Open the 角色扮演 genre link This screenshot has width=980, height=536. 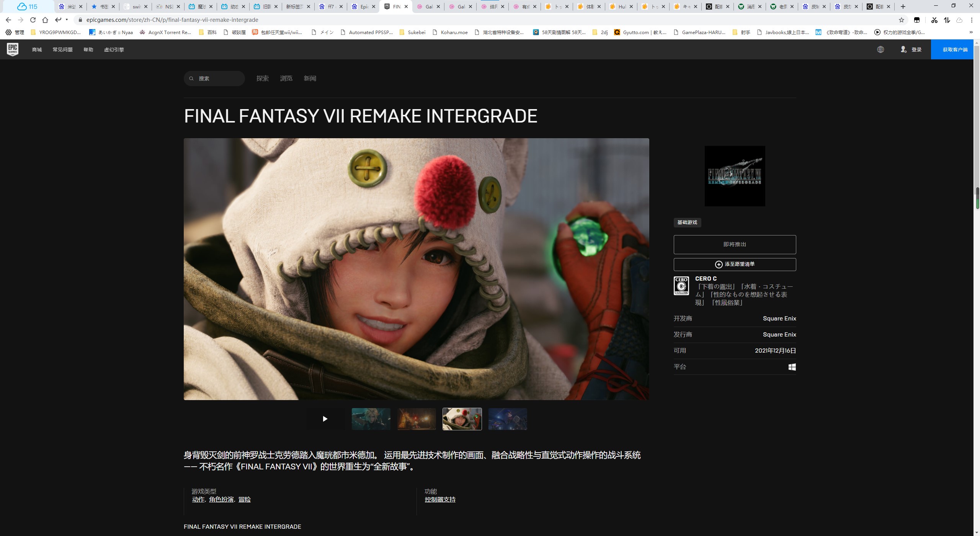(x=221, y=499)
